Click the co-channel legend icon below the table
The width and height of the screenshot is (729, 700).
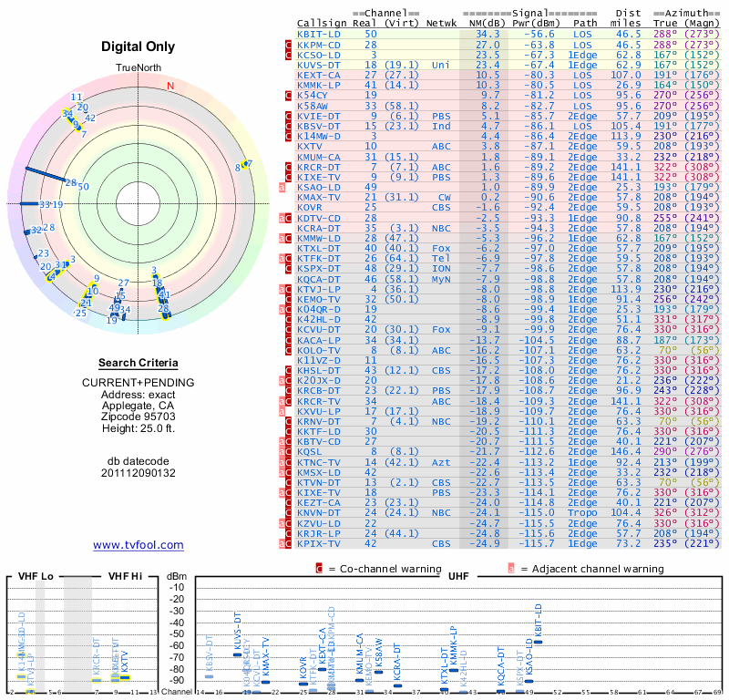point(320,569)
